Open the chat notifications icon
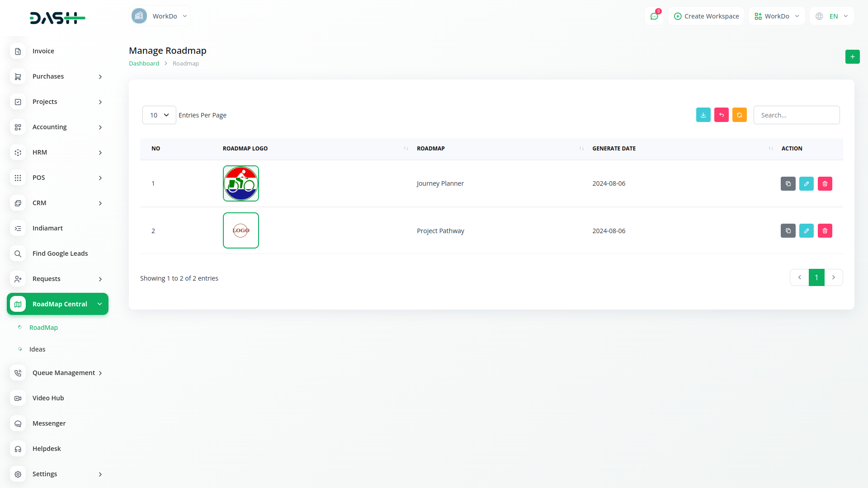The height and width of the screenshot is (488, 868). click(654, 16)
